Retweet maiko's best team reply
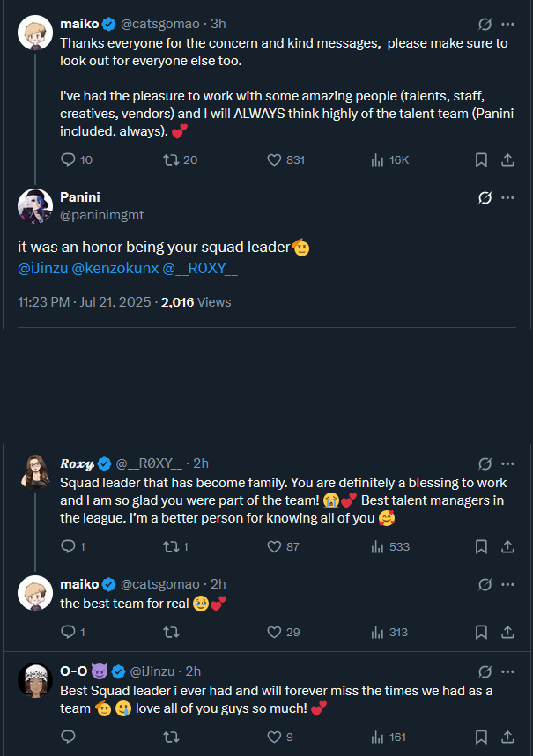 (172, 632)
